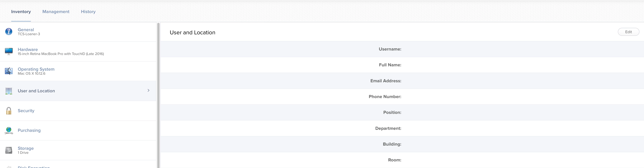Click the sidebar vertical scrollbar

coord(158,95)
